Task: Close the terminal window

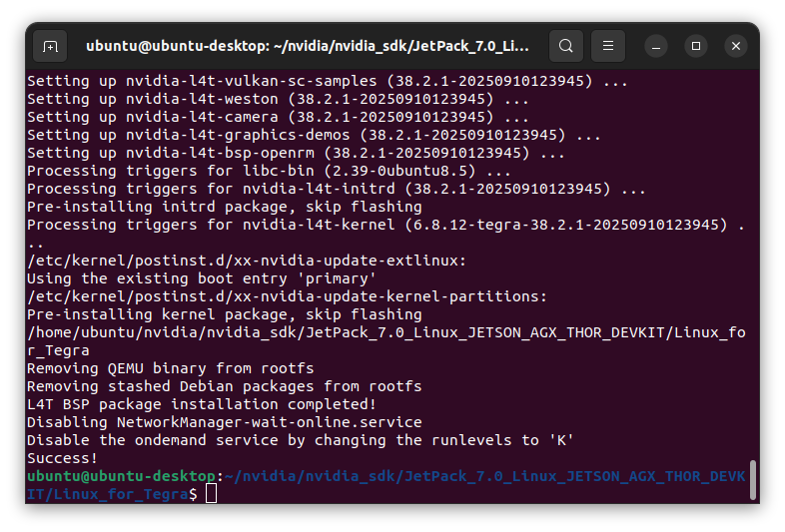Action: pos(736,46)
